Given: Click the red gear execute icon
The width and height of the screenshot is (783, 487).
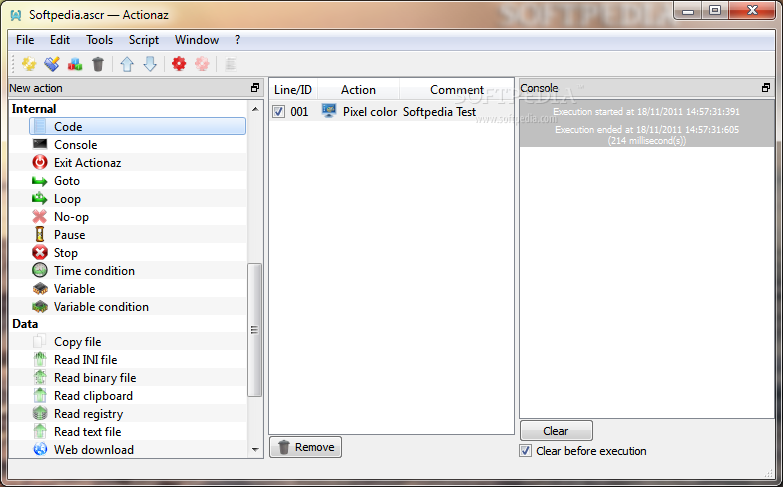Looking at the screenshot, I should point(179,63).
